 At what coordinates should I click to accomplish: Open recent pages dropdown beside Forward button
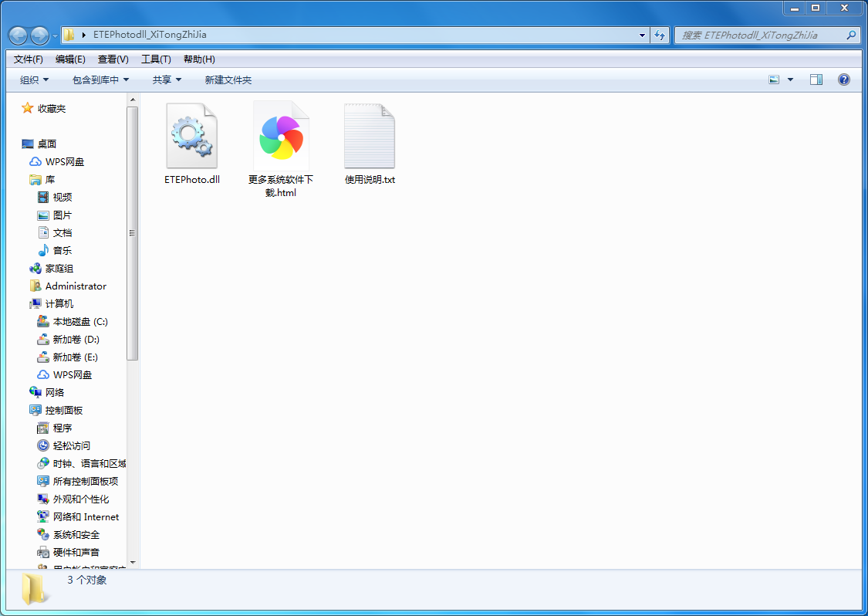pos(55,36)
